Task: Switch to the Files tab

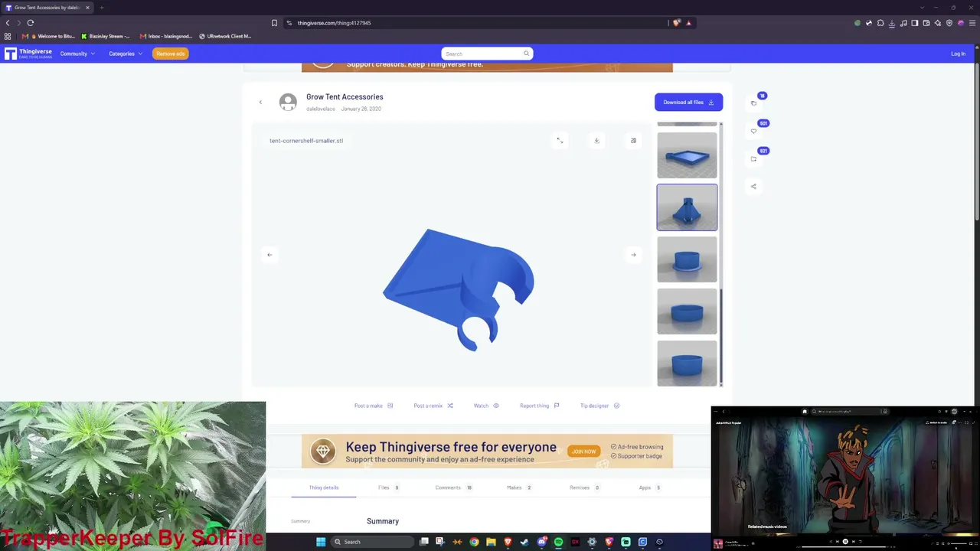Action: click(x=389, y=487)
